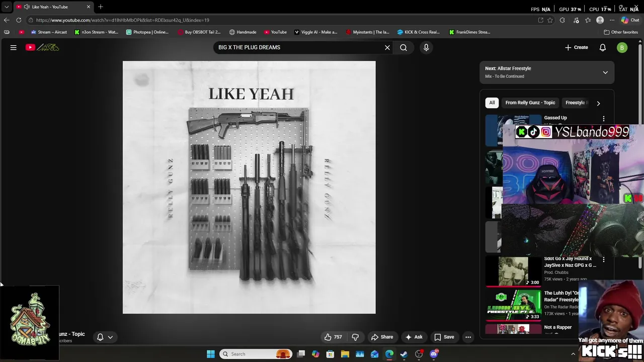The width and height of the screenshot is (644, 362).
Task: Open the Gassed Up recommended video title
Action: 555,118
